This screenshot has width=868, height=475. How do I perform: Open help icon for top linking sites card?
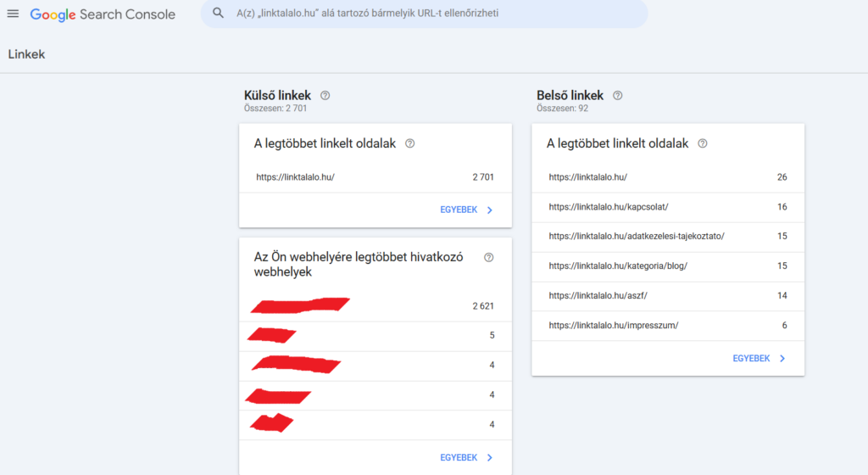[x=488, y=257]
